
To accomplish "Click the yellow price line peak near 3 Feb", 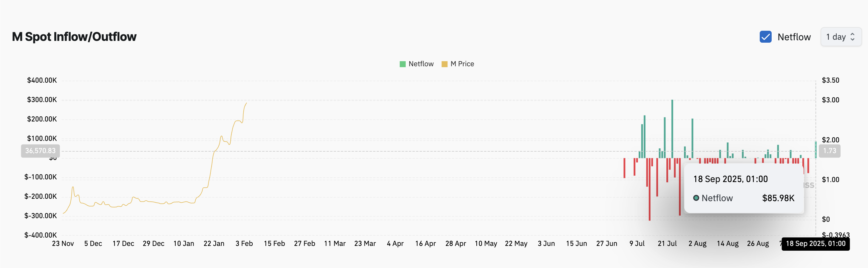I will (x=246, y=104).
